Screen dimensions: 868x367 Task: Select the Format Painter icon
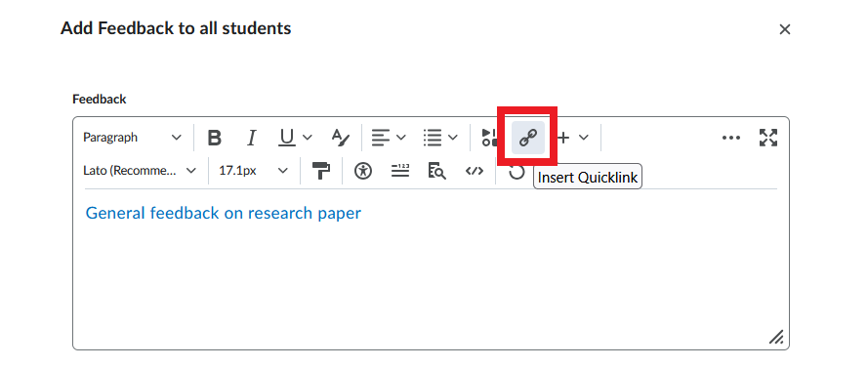(321, 171)
